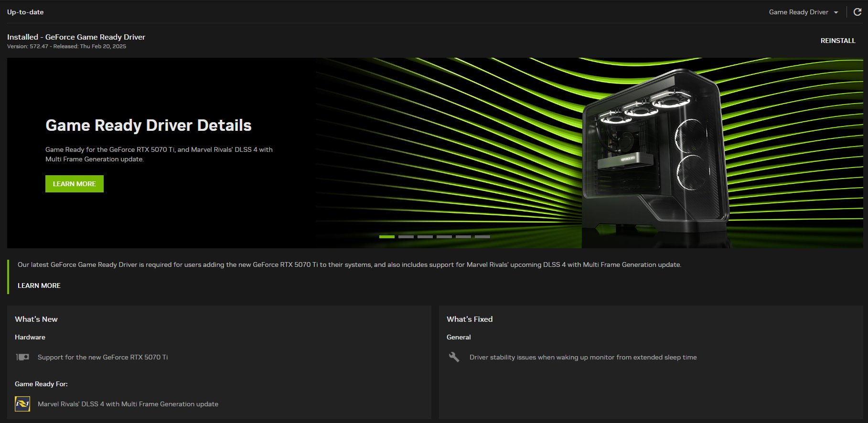Show the fourth carousel slide indicator
This screenshot has width=868, height=423.
[444, 237]
